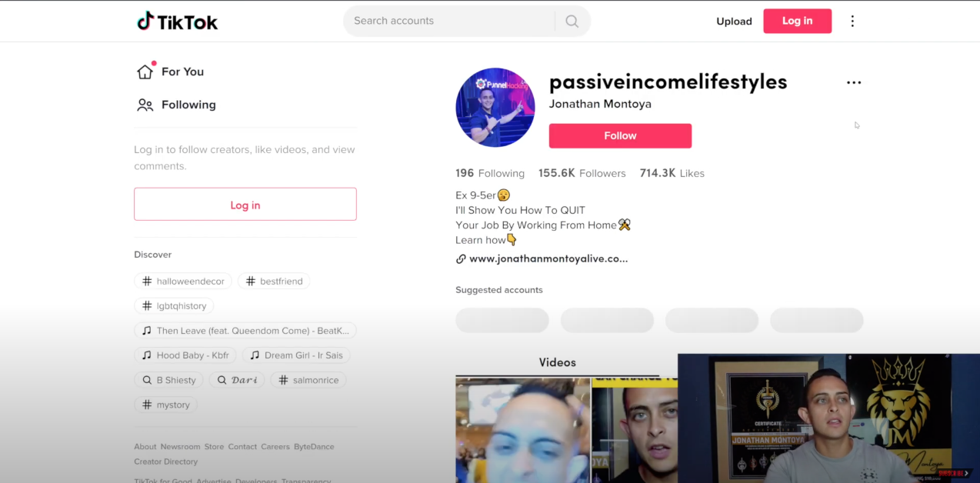Open the Hood Baby - Kbfr sound
The width and height of the screenshot is (980, 483).
(185, 355)
